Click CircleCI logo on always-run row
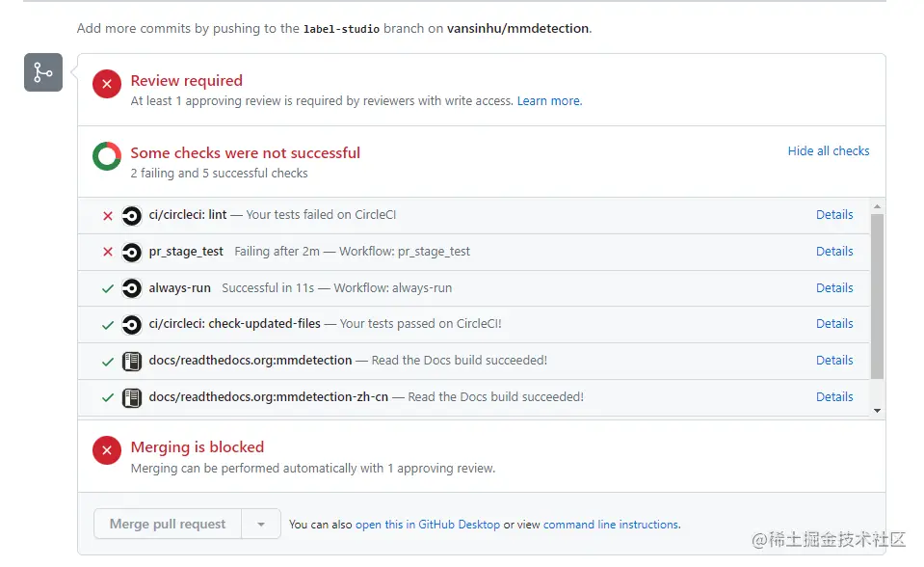The height and width of the screenshot is (567, 924). [131, 288]
